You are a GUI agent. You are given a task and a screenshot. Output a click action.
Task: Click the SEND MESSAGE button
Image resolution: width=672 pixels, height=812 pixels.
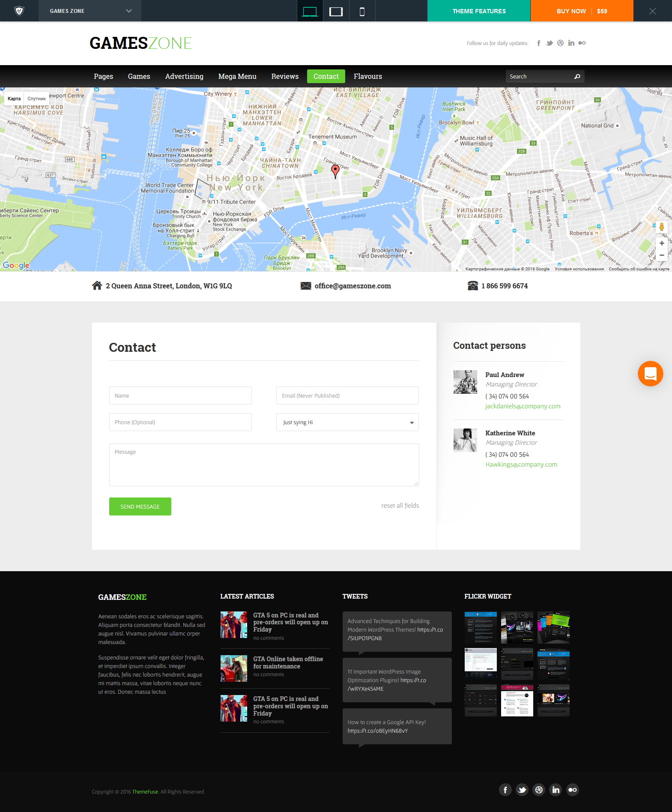point(140,506)
